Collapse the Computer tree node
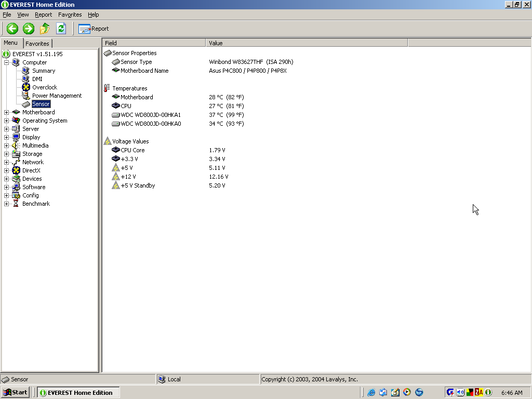 click(6, 62)
